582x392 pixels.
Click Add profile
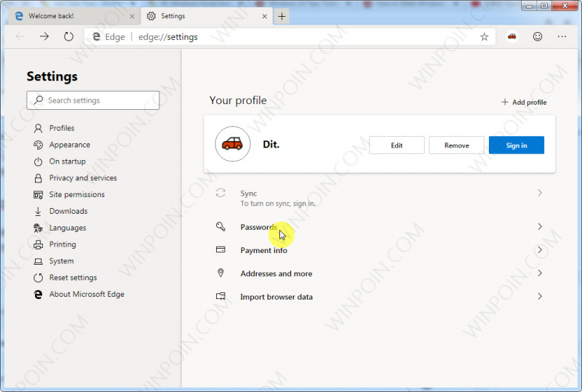coord(524,102)
